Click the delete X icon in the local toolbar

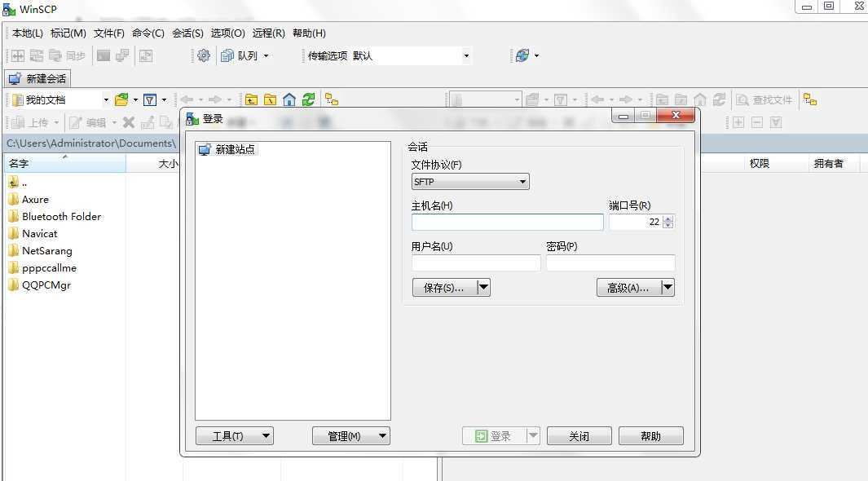(129, 122)
